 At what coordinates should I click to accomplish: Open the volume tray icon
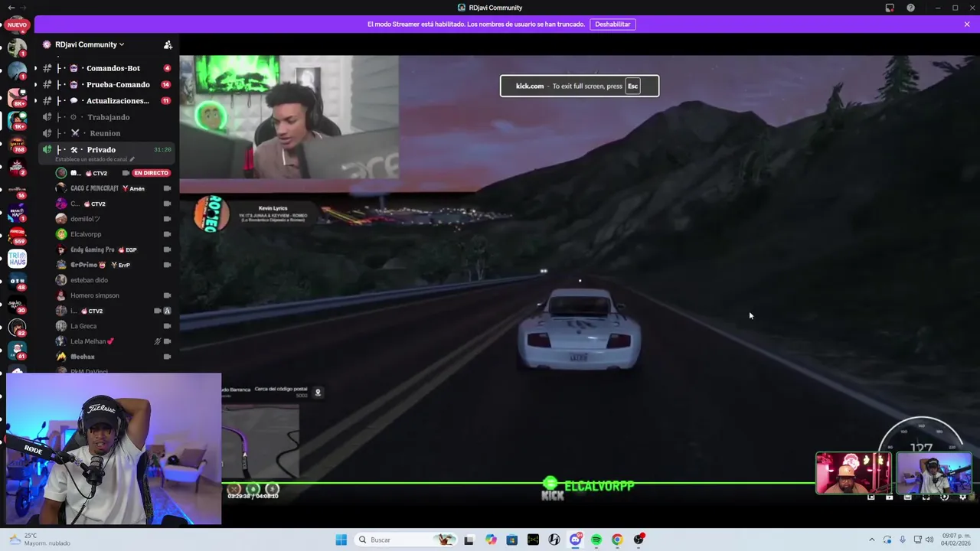[x=929, y=540]
